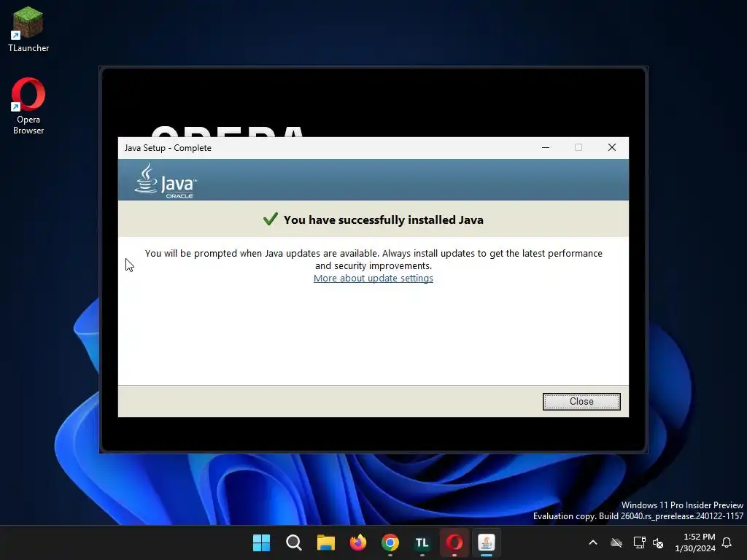Viewport: 747px width, 560px height.
Task: Open taskbar Search
Action: tap(293, 542)
